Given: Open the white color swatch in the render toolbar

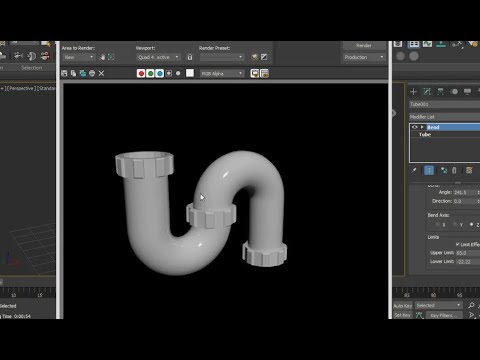Looking at the screenshot, I should pyautogui.click(x=190, y=73).
